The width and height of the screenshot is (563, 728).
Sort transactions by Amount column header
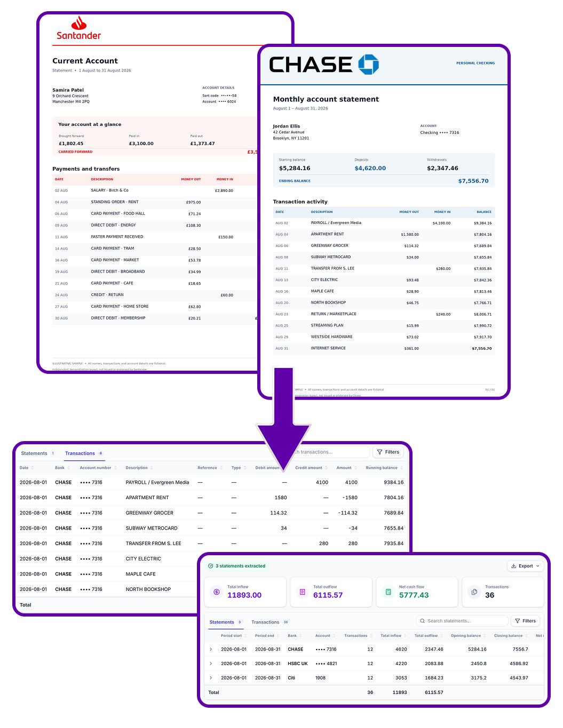pos(346,468)
